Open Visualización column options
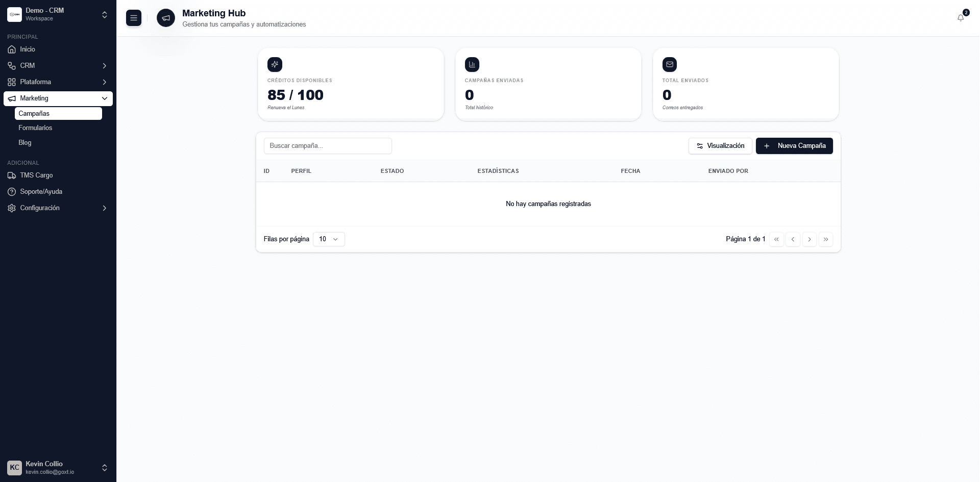The image size is (980, 482). 720,146
